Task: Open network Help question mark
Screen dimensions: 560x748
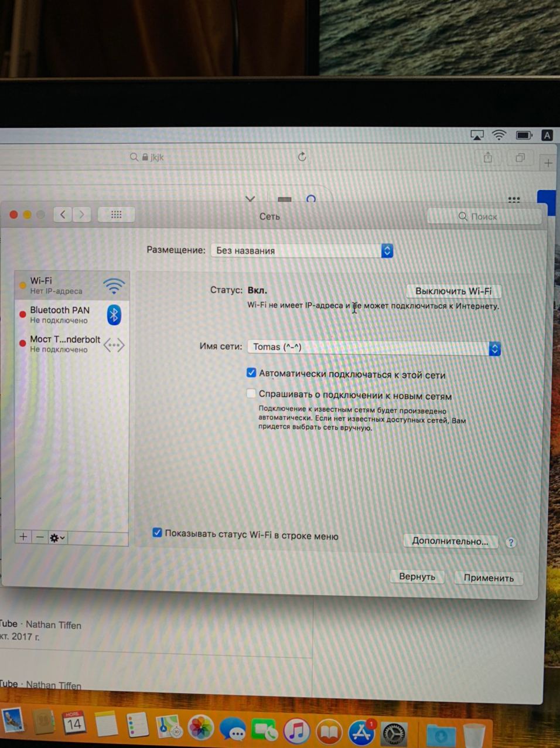Action: click(x=511, y=542)
